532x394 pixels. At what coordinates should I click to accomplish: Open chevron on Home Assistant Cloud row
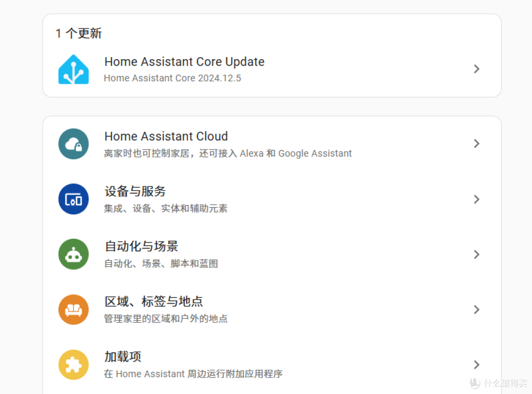tap(477, 143)
